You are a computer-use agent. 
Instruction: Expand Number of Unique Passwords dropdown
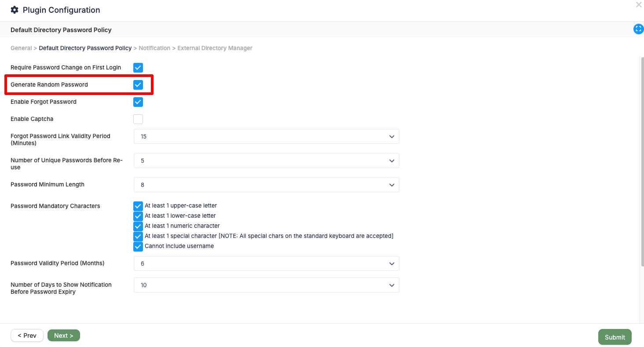click(x=267, y=161)
